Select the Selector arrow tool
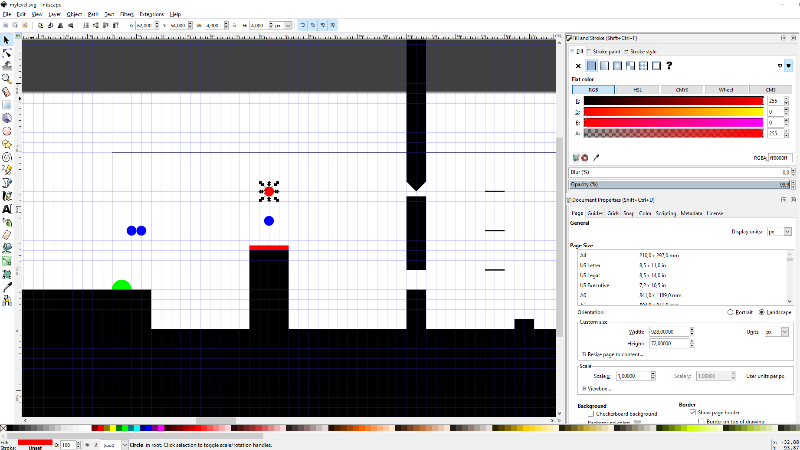Screen dimensions: 800x450 point(7,40)
